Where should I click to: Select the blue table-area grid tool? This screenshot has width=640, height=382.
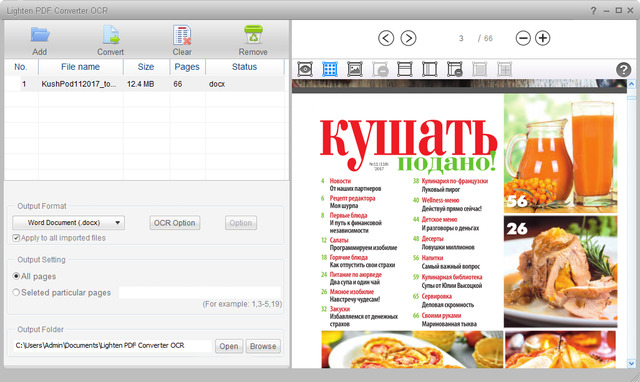tap(330, 69)
